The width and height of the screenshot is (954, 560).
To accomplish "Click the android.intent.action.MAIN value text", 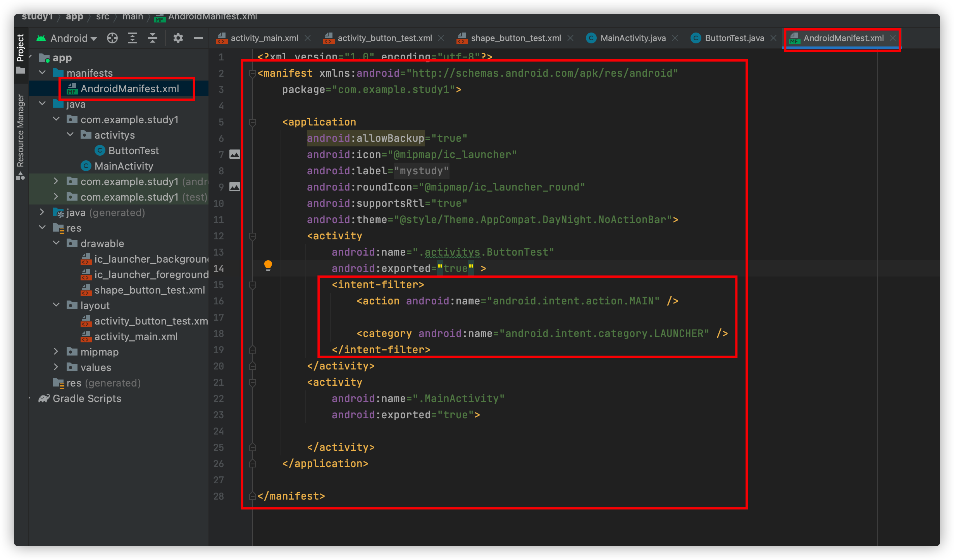I will [x=573, y=301].
